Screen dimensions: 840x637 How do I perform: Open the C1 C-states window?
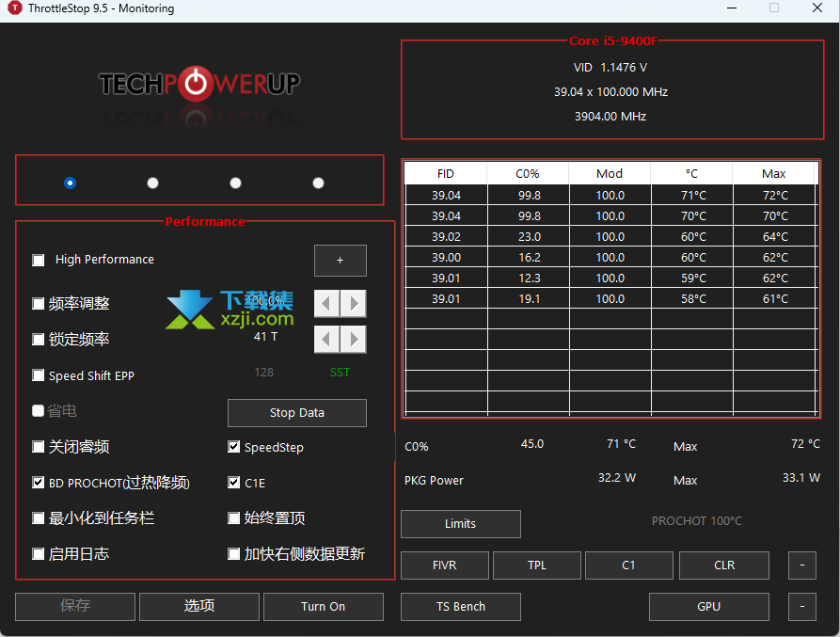click(629, 565)
